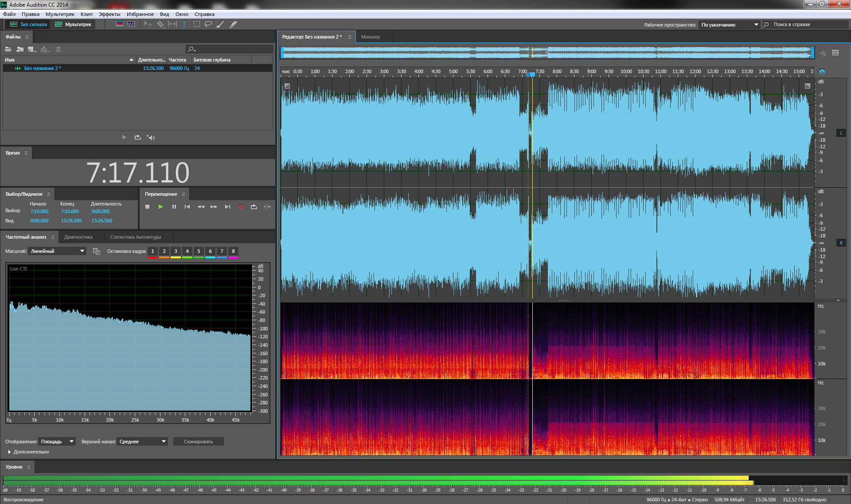Click frame hold swatch number 3
Viewport: 851px width, 504px height.
click(x=176, y=252)
